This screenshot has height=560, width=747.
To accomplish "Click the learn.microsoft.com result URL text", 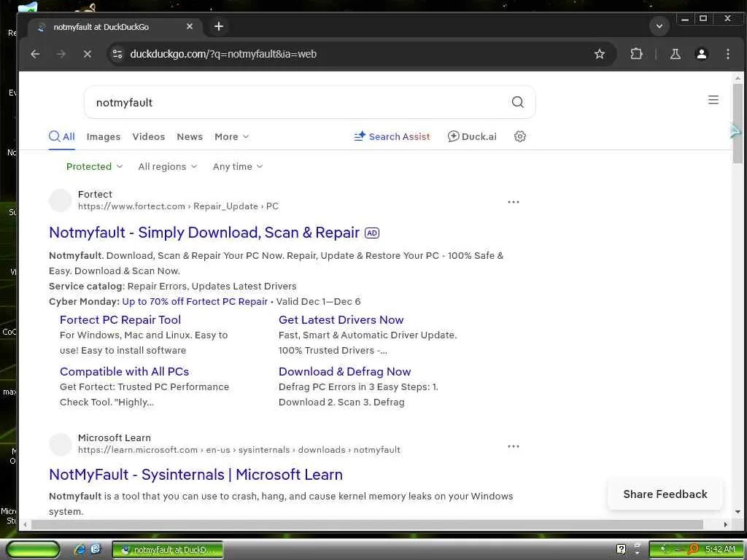I will (239, 450).
